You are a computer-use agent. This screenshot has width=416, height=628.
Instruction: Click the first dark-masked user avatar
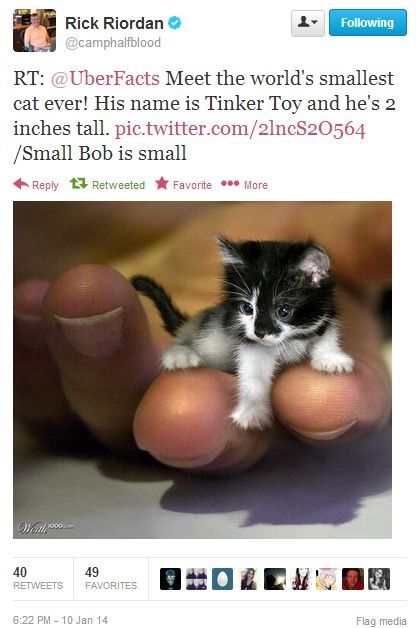point(170,579)
